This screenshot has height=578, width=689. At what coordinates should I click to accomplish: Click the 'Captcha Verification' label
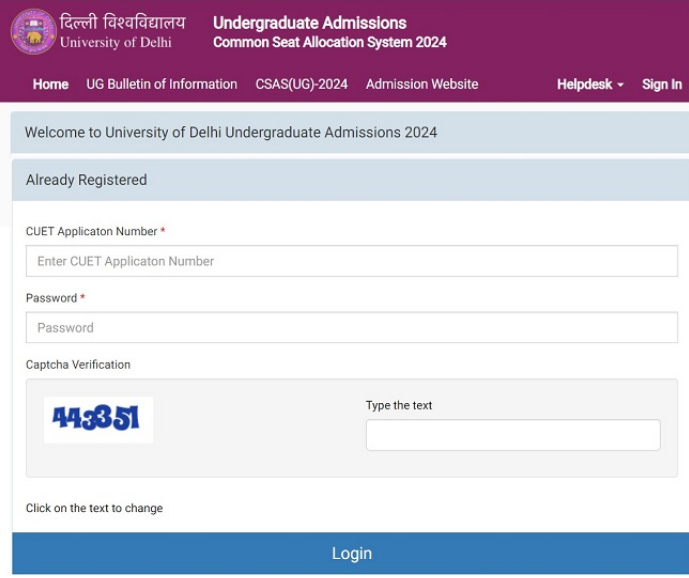coord(78,364)
